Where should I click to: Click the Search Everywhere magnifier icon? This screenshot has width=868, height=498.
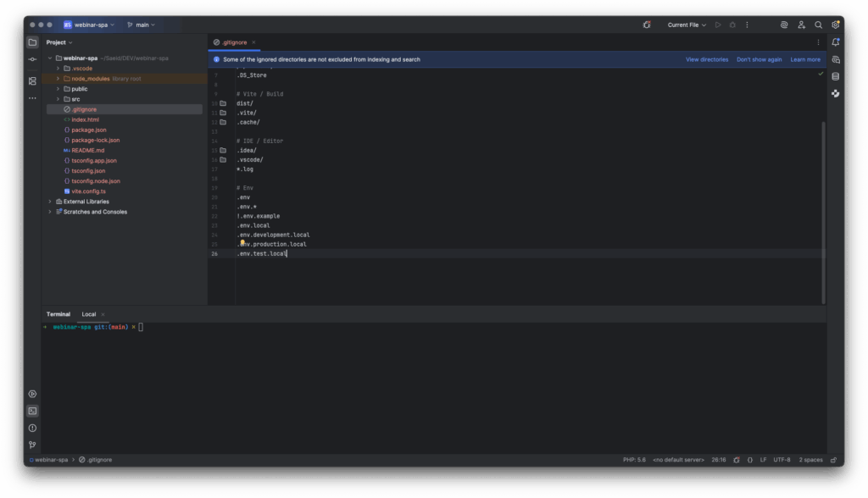(818, 25)
